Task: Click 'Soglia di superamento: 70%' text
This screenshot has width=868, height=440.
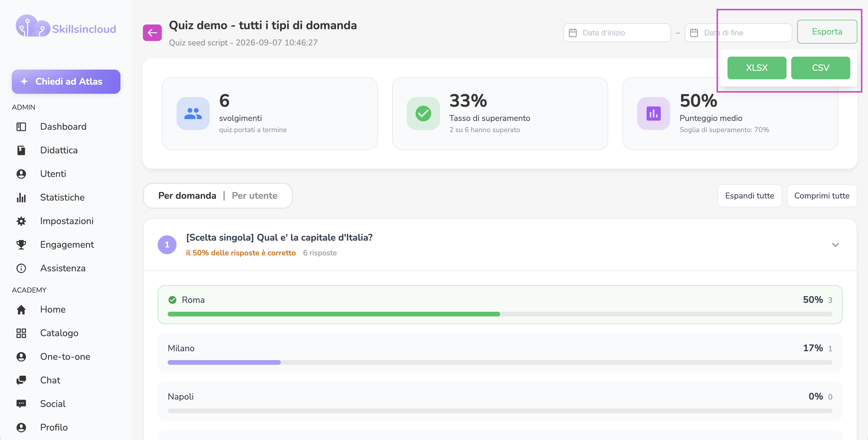Action: click(724, 130)
